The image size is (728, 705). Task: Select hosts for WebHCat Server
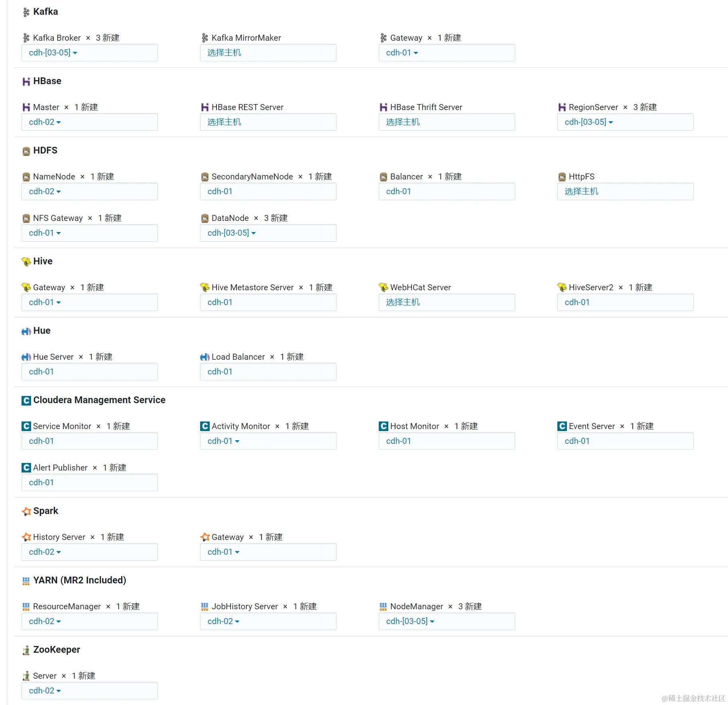coord(447,302)
